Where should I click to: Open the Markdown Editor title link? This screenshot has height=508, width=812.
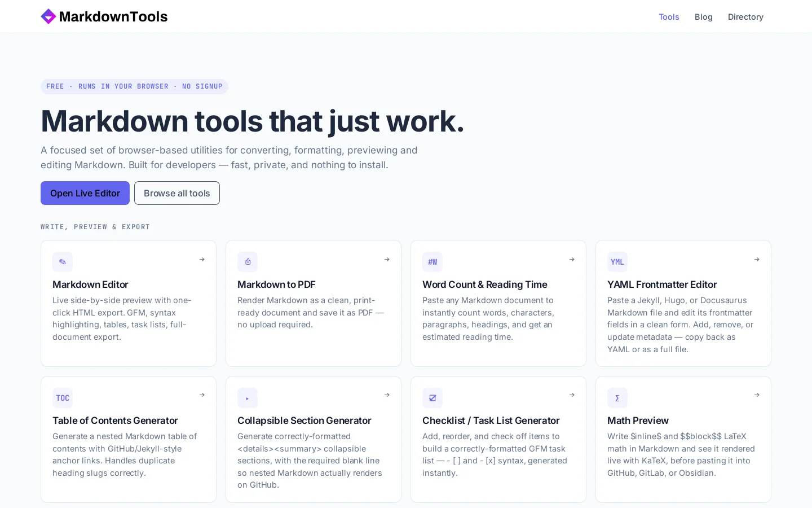click(90, 284)
